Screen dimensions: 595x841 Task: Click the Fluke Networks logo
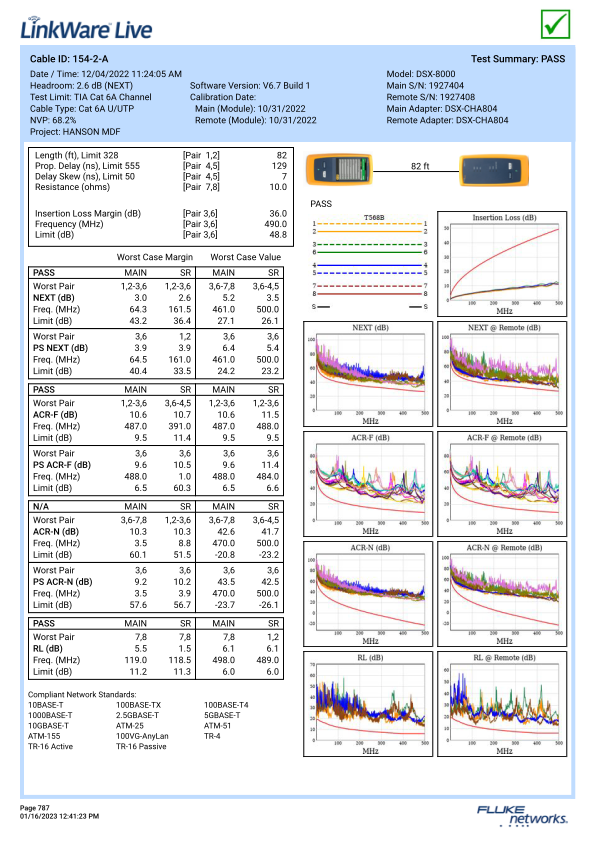pos(522,815)
